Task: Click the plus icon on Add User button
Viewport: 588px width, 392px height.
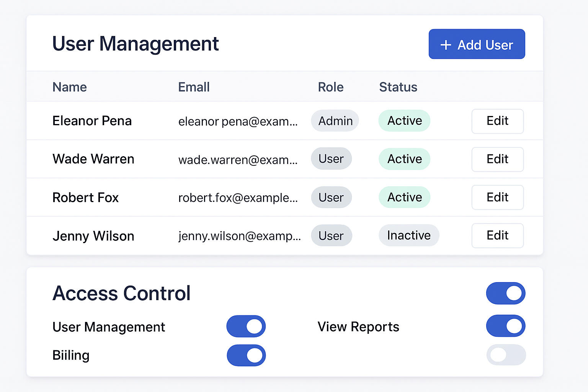Action: pyautogui.click(x=445, y=44)
